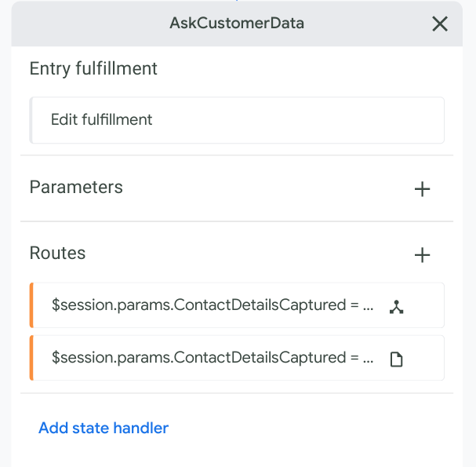The image size is (476, 467).
Task: Click the AskCustomerData panel title
Action: coord(237,24)
